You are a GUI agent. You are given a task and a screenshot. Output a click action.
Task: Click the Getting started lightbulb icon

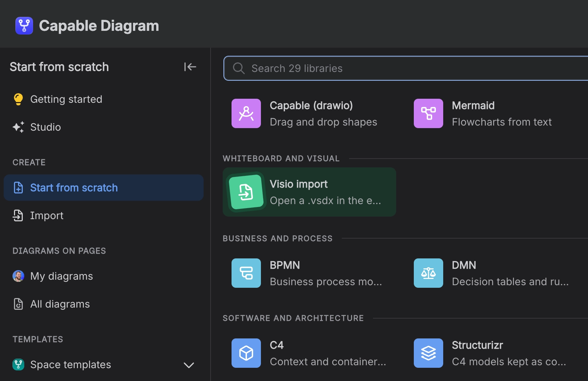tap(18, 99)
